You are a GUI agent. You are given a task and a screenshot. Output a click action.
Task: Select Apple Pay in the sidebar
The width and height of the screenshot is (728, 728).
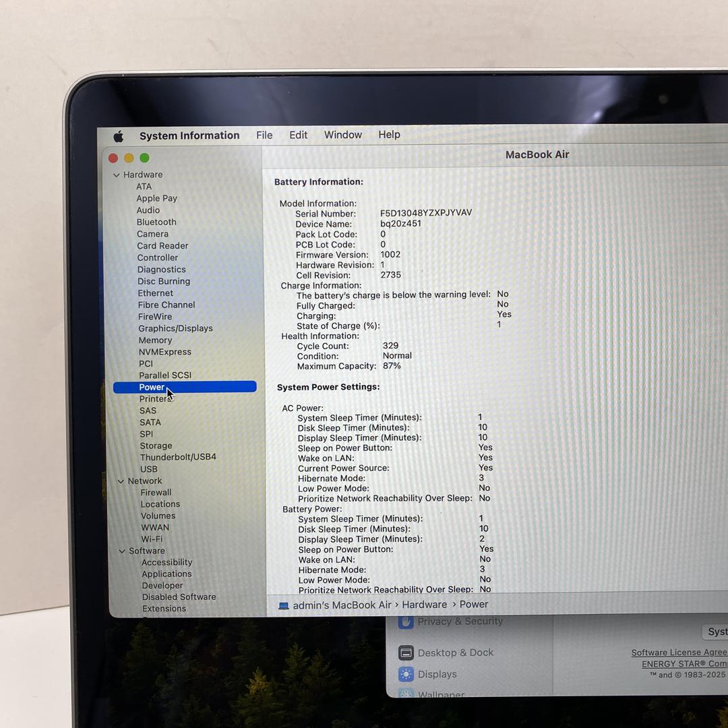click(x=156, y=198)
